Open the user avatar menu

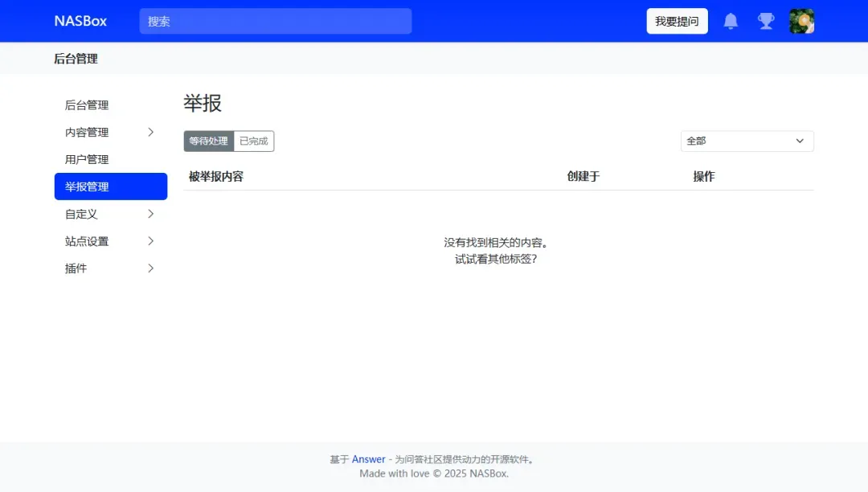(x=801, y=21)
